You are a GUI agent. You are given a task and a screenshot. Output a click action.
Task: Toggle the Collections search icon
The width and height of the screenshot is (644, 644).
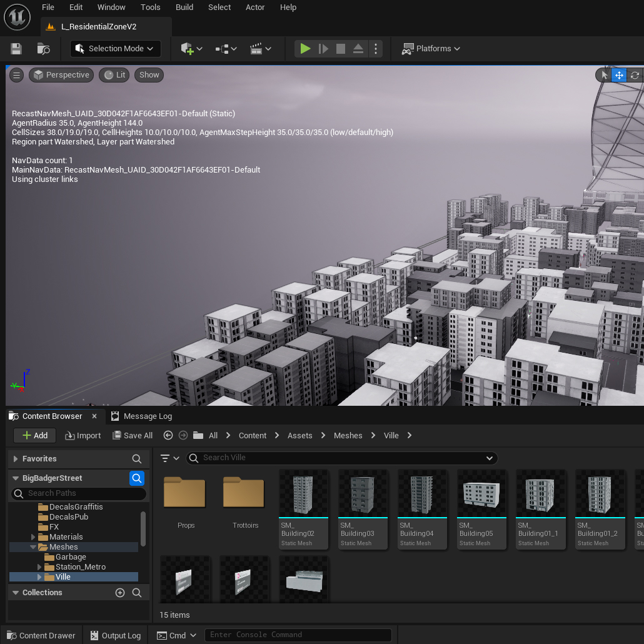click(137, 593)
